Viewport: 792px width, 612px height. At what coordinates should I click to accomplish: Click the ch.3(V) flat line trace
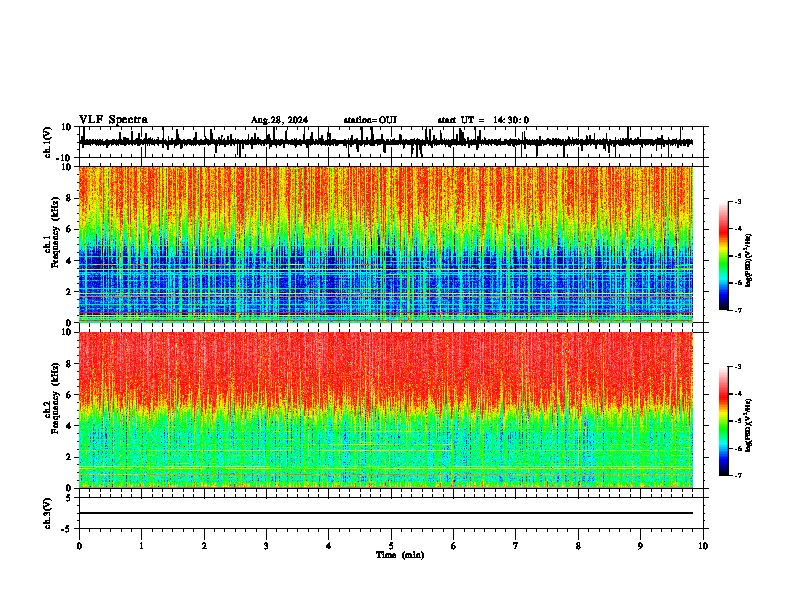386,513
